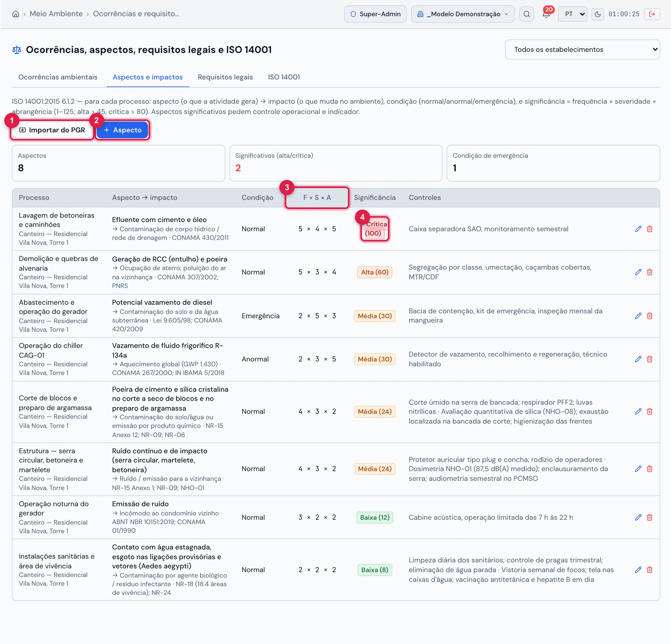Viewport: 671px width, 644px height.
Task: Click the Importar do PGR button
Action: (x=52, y=130)
